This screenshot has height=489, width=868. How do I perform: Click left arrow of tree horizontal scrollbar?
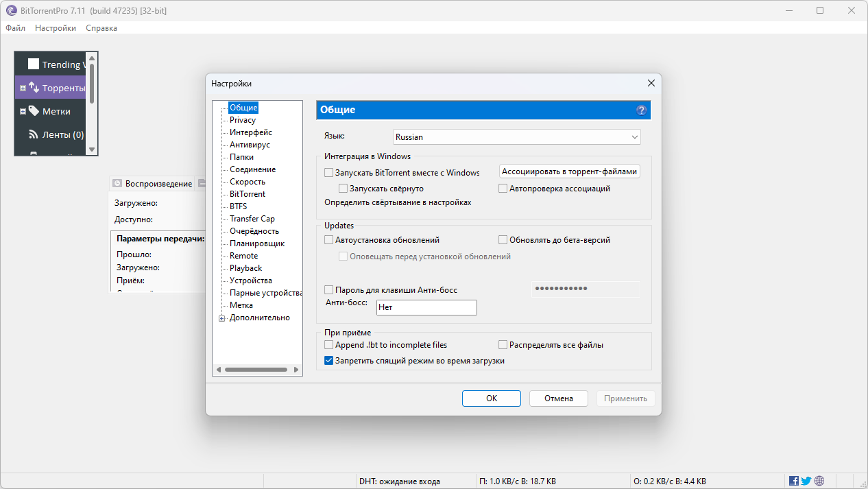point(218,370)
